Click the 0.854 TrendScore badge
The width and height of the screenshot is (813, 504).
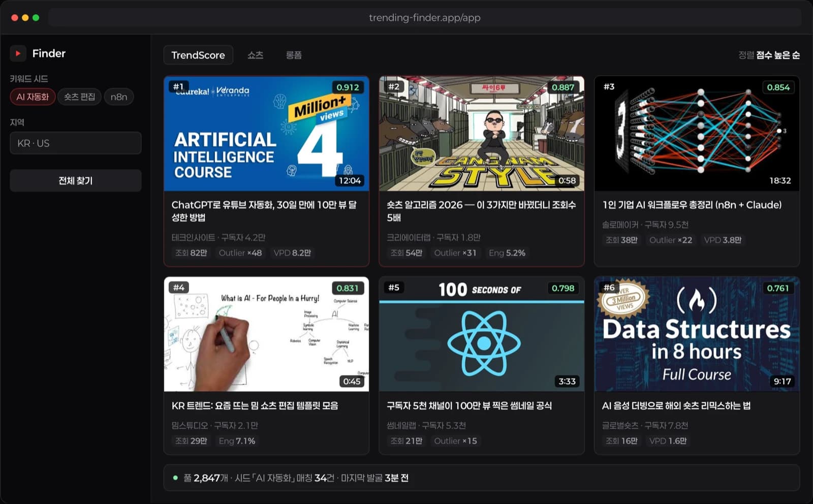(778, 87)
